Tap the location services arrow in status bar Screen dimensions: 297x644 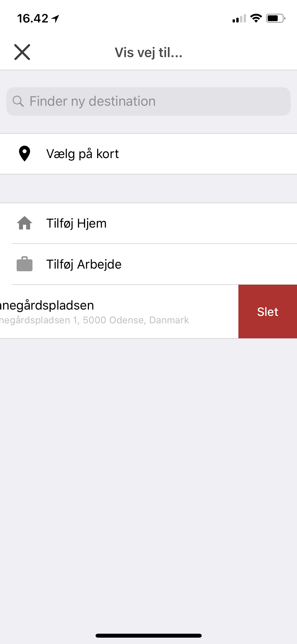pyautogui.click(x=55, y=19)
